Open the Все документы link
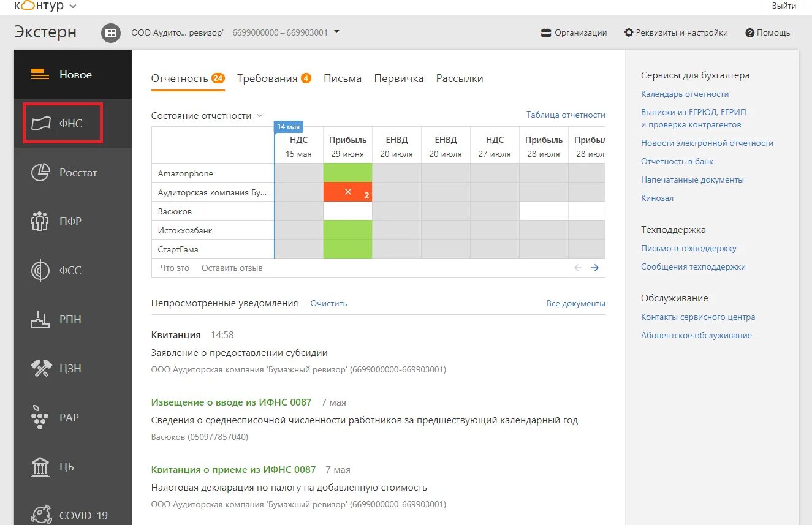Screen dimensions: 812x525 point(576,303)
